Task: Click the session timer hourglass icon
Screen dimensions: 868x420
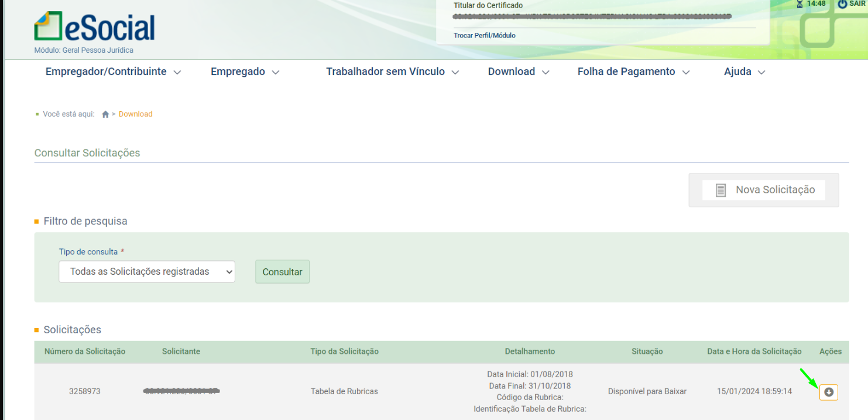Action: (x=800, y=4)
